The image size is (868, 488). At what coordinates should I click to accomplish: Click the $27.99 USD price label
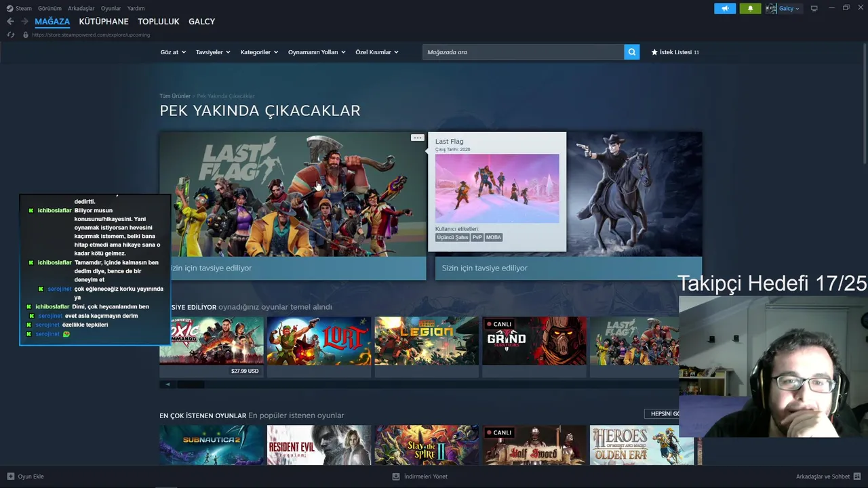point(245,371)
